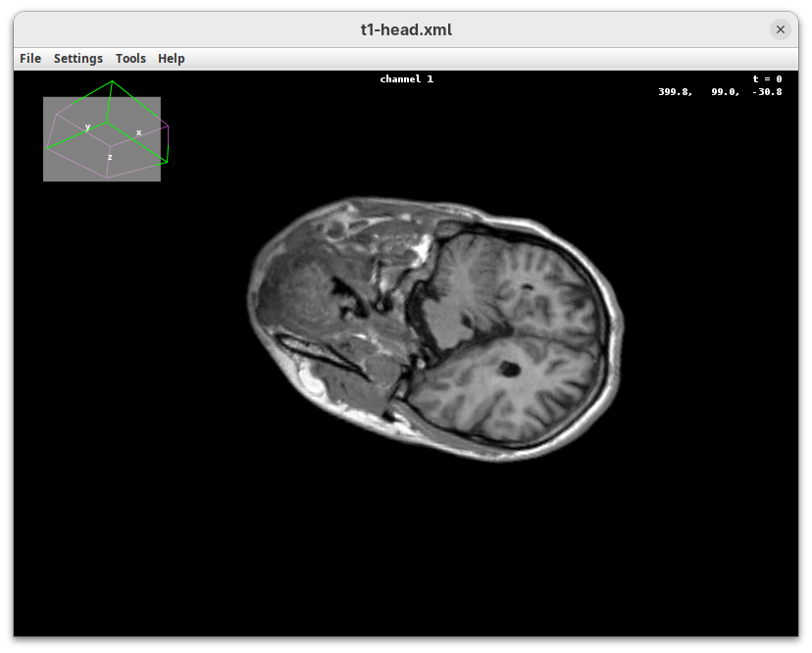The image size is (812, 653).
Task: Click the "channel 1" overlay text
Action: pyautogui.click(x=406, y=79)
